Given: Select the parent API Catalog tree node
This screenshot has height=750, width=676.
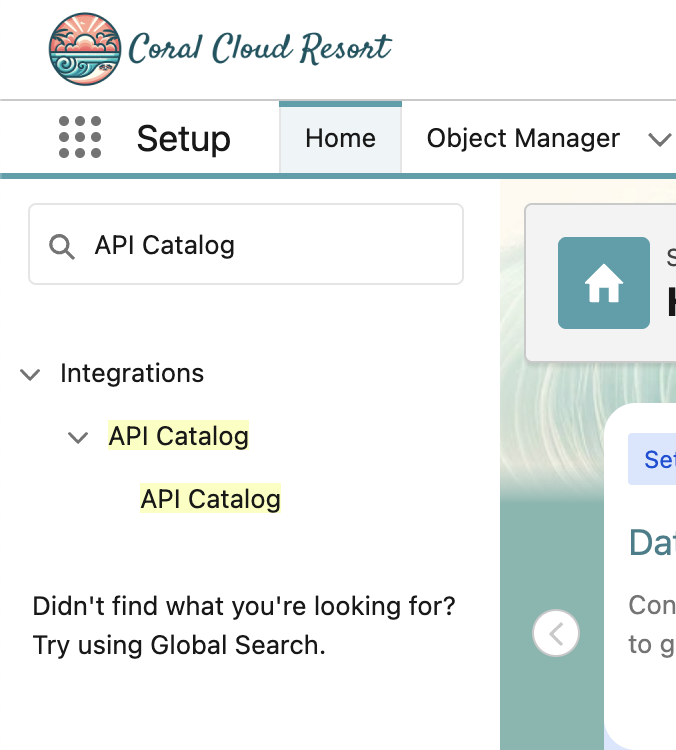Looking at the screenshot, I should [x=178, y=436].
